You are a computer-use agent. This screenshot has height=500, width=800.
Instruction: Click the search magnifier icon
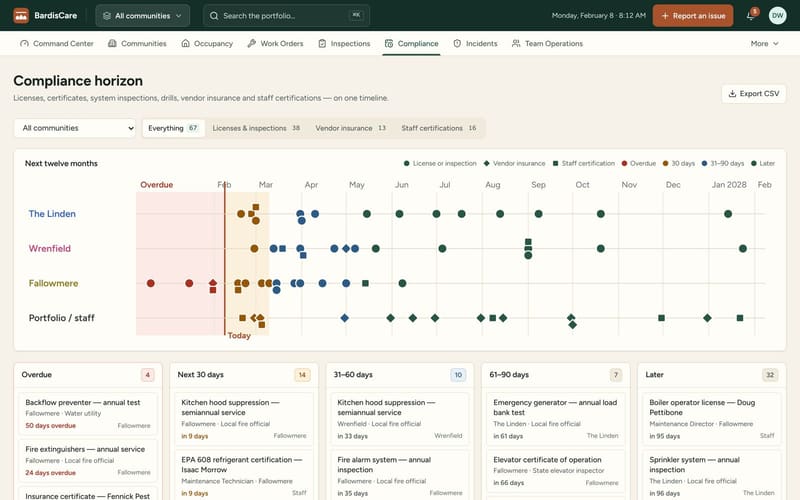tap(214, 16)
